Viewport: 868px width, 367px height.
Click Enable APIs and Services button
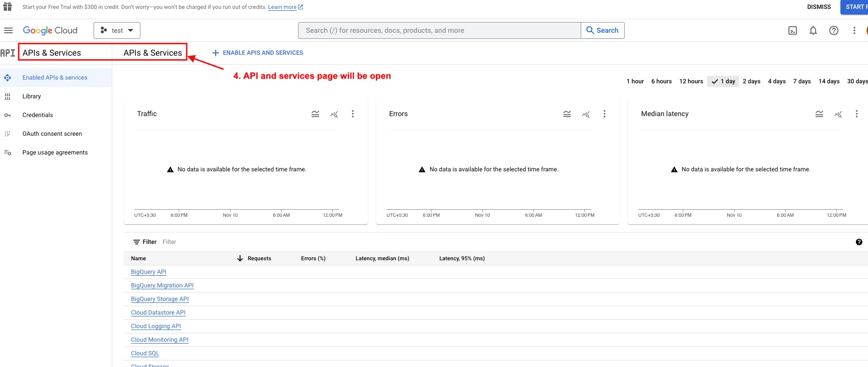pyautogui.click(x=258, y=53)
